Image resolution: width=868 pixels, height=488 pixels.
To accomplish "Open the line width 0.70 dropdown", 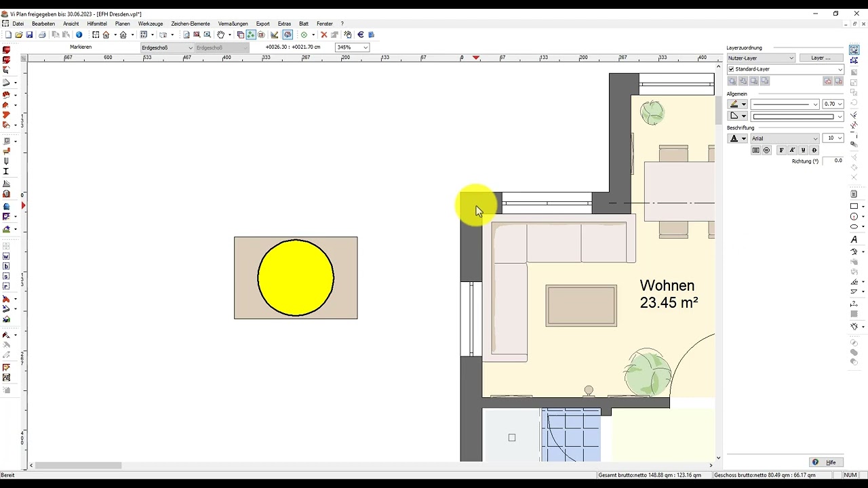I will (x=833, y=104).
